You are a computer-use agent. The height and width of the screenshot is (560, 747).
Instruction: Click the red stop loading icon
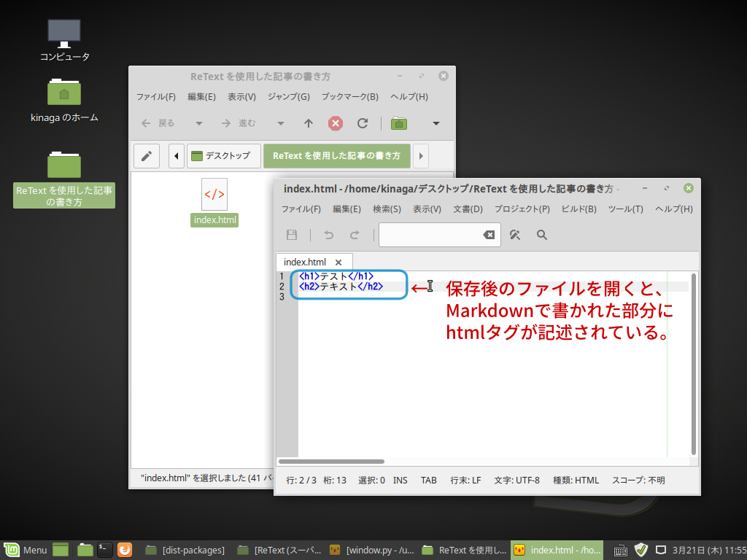(x=336, y=123)
